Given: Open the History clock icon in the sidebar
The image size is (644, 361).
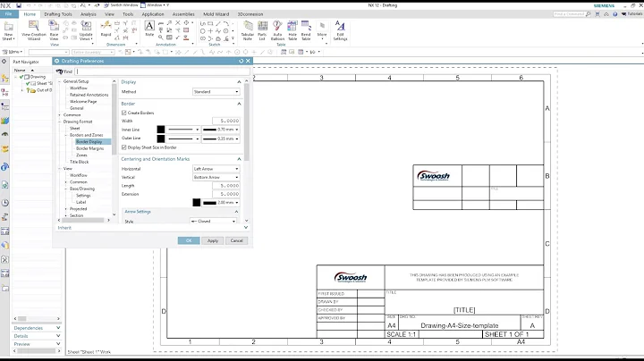Looking at the screenshot, I should point(5,203).
